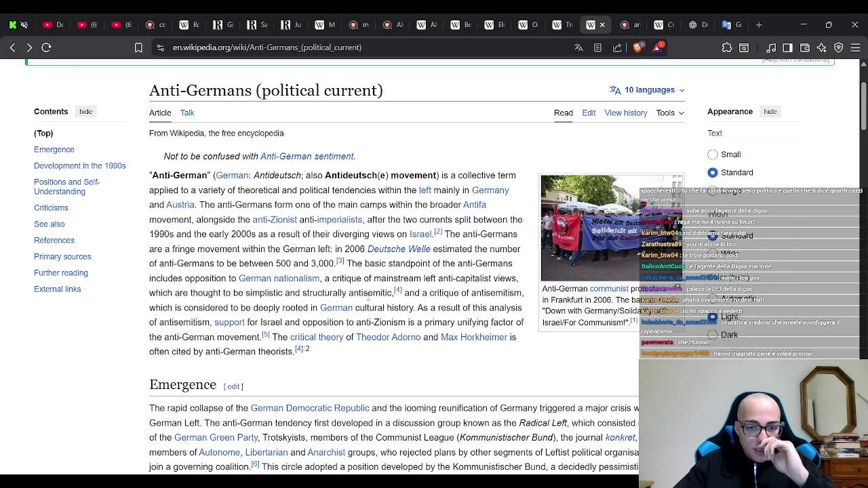Open the translate page icon
Viewport: 868px width, 488px height.
[578, 47]
